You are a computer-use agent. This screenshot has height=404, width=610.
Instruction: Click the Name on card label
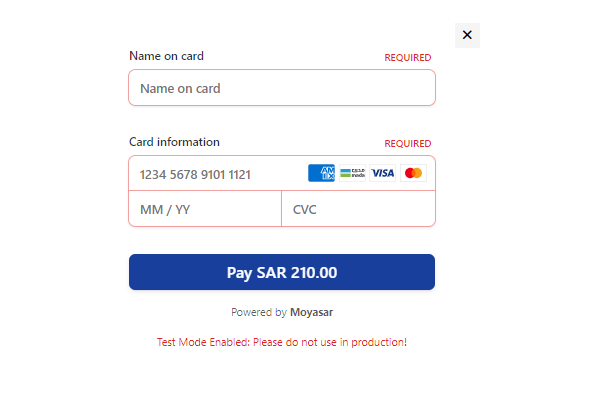(167, 56)
